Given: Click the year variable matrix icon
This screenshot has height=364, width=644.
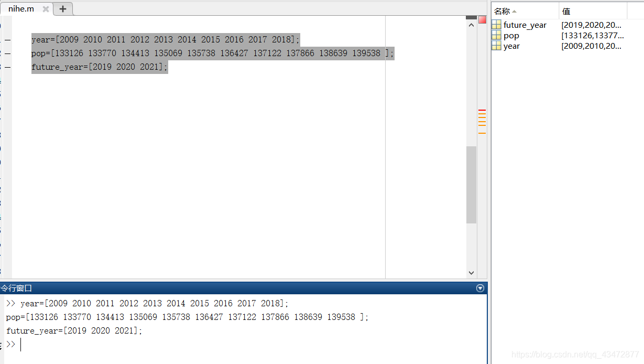Looking at the screenshot, I should [496, 46].
